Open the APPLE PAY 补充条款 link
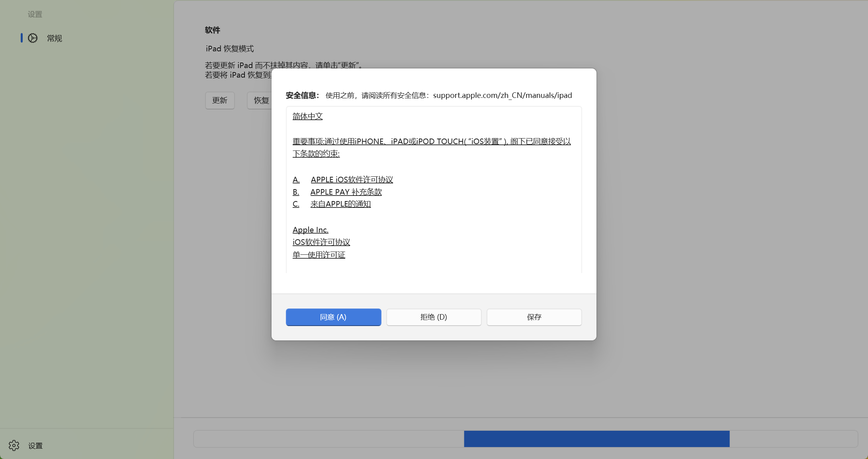868x459 pixels. (346, 192)
